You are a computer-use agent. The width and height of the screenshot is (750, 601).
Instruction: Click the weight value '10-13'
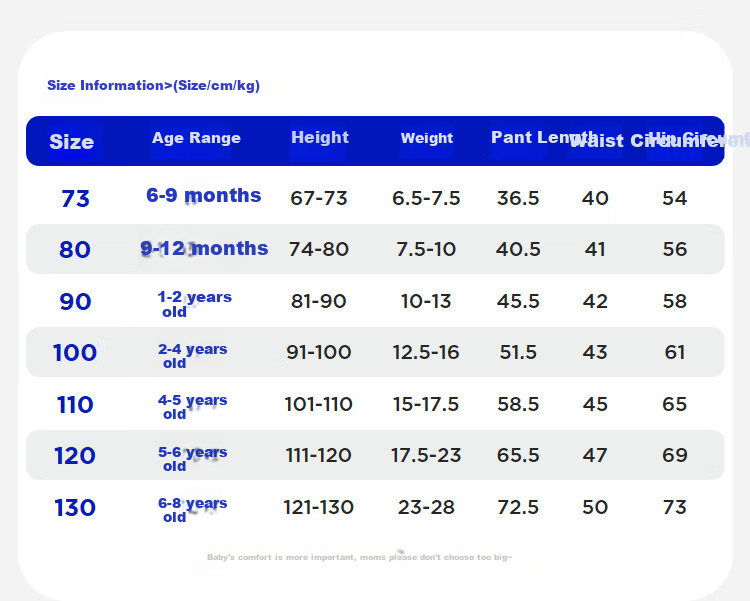426,301
